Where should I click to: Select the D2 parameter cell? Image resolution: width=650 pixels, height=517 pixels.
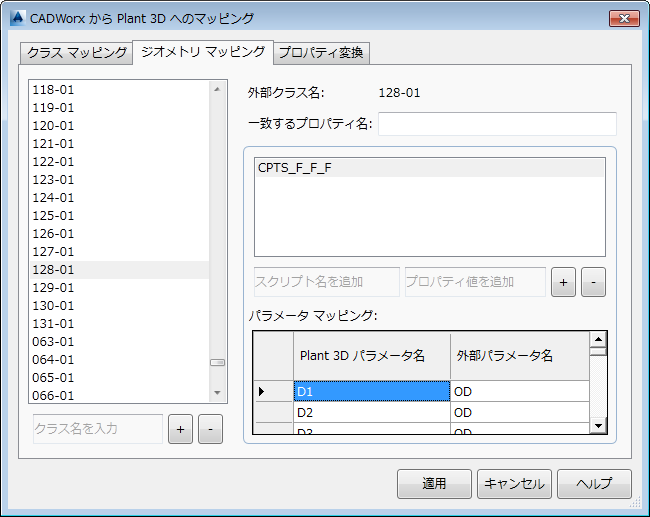[372, 413]
